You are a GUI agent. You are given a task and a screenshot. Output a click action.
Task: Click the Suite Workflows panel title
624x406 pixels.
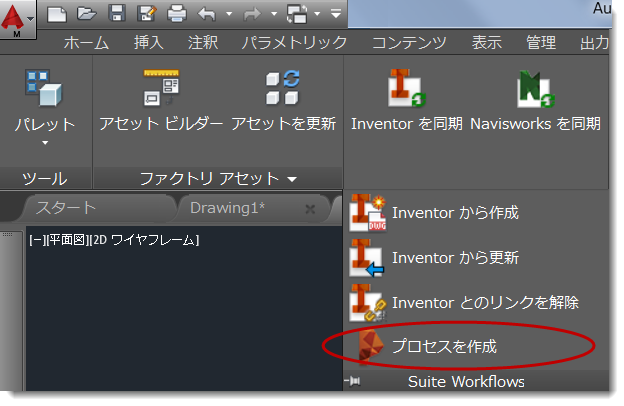click(466, 382)
